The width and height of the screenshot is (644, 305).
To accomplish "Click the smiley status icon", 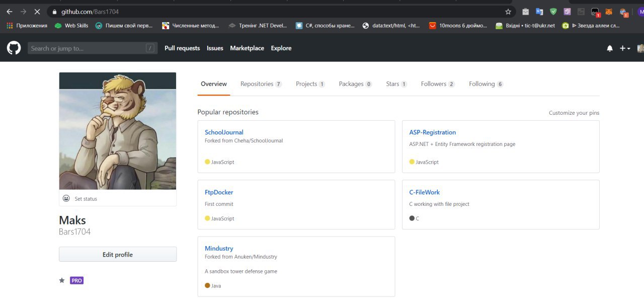I will (66, 198).
